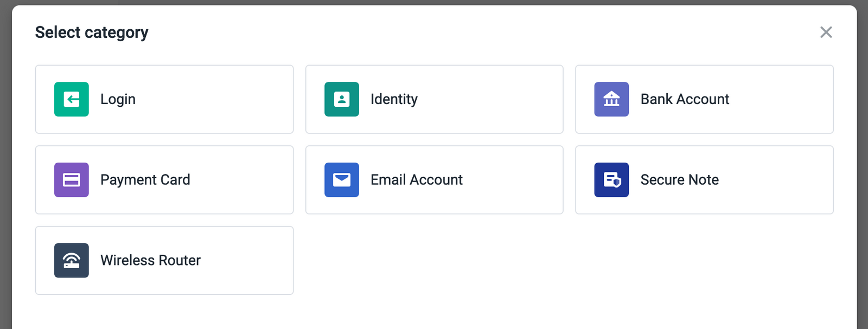Choose the Identity label
This screenshot has height=329, width=868.
click(x=394, y=99)
